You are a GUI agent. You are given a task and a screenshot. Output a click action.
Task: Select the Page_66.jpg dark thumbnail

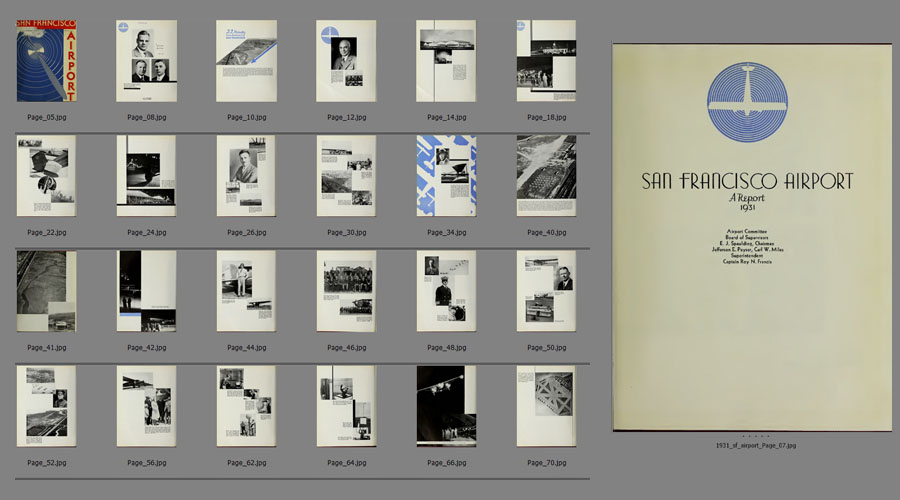pos(446,406)
